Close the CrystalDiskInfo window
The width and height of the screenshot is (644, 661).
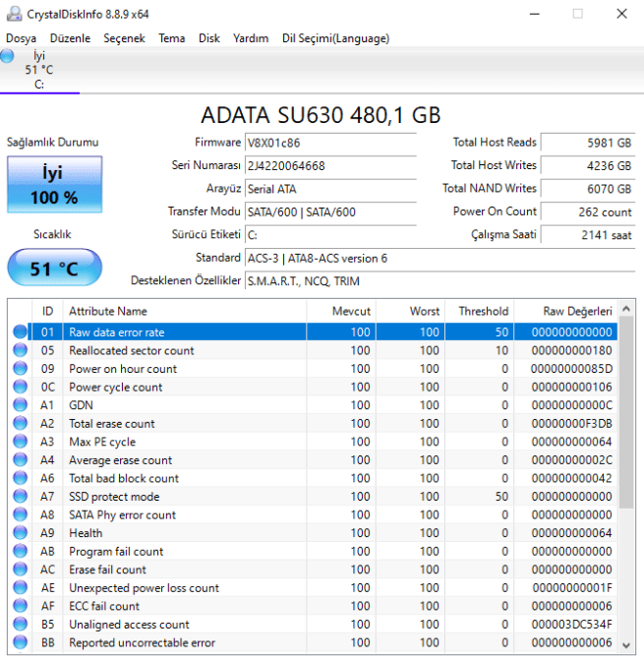click(621, 14)
